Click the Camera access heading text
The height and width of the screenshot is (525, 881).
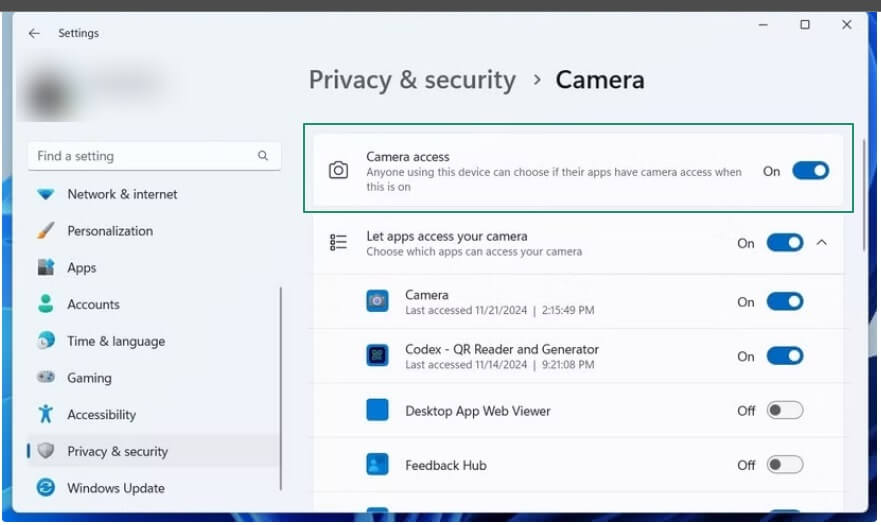tap(407, 157)
